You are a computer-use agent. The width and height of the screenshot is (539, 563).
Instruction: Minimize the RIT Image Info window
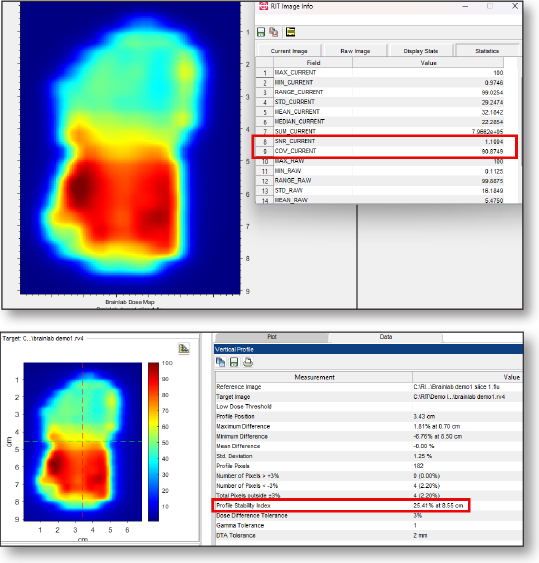(465, 6)
